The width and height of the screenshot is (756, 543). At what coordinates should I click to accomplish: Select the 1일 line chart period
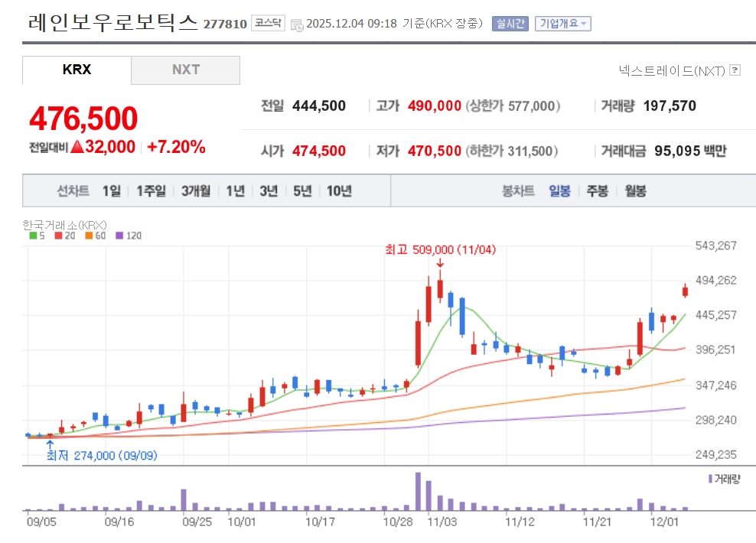point(111,191)
